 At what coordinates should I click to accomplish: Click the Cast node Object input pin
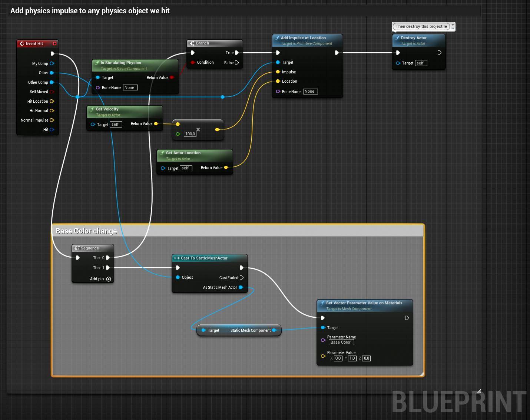[x=178, y=277]
